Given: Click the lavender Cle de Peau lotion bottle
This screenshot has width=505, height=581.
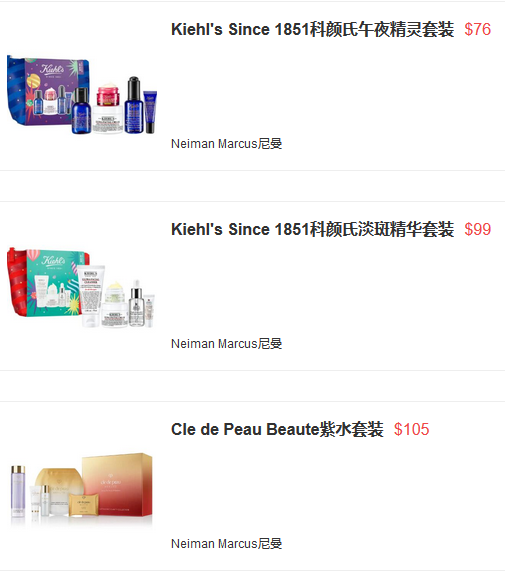Looking at the screenshot, I should click(18, 491).
